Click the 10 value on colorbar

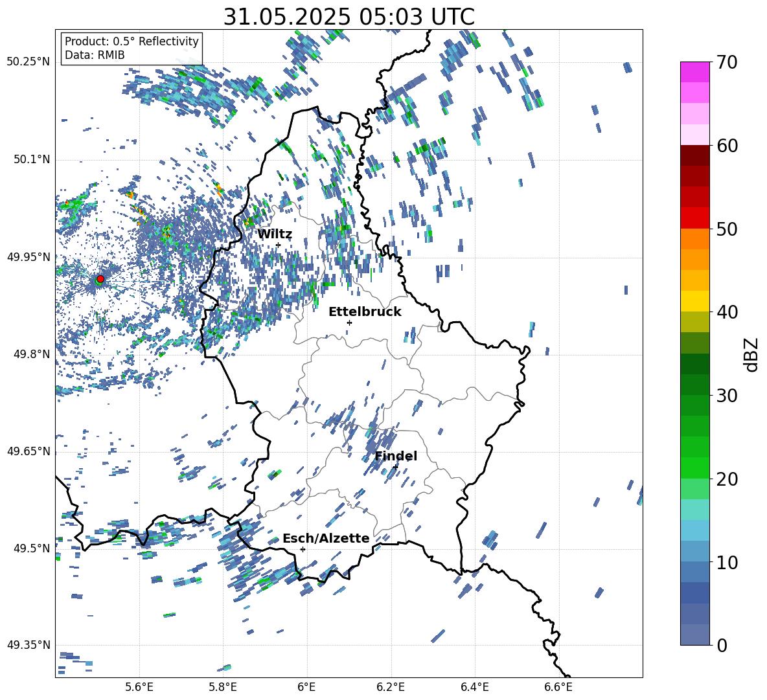[727, 563]
